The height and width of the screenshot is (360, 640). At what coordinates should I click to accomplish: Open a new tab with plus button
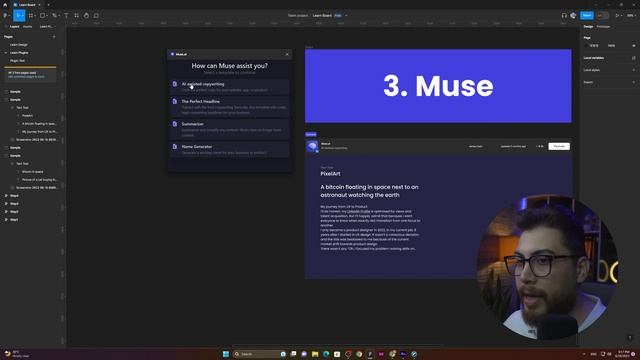[48, 4]
